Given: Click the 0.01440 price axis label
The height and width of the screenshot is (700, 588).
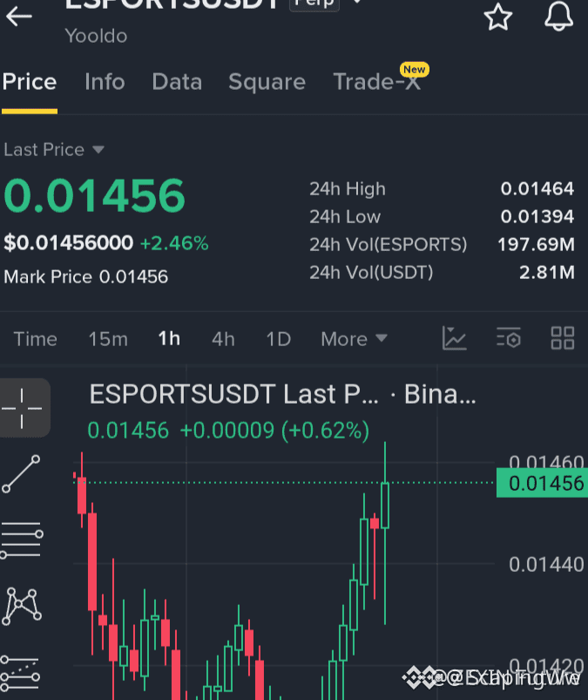Looking at the screenshot, I should click(x=546, y=565).
